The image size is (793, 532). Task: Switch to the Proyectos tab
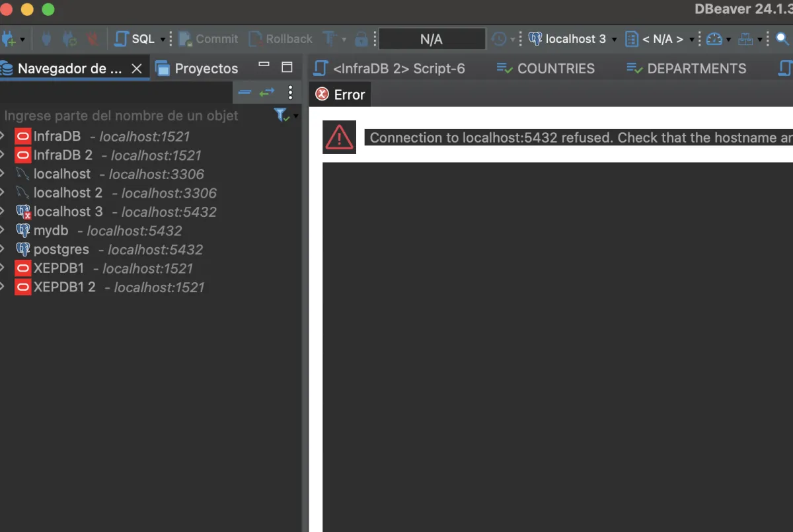[196, 69]
